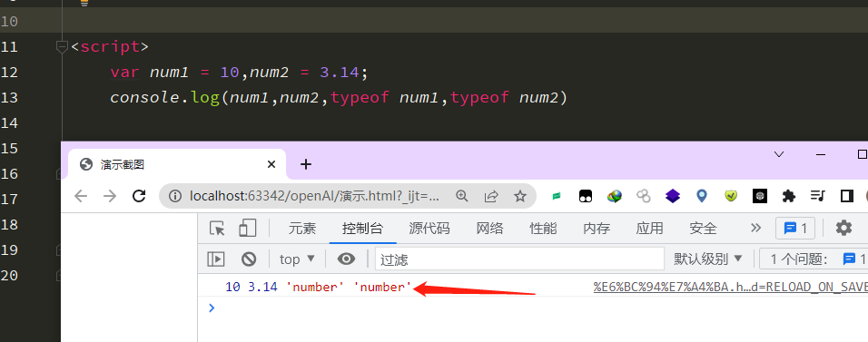The image size is (868, 342).
Task: Open DevTools settings gear
Action: [843, 228]
